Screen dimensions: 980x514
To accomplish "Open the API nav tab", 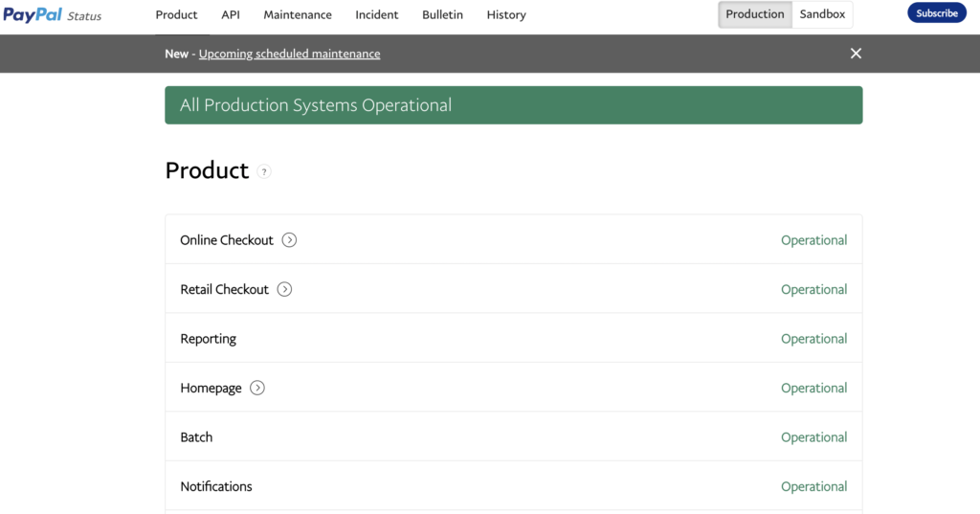I will [231, 15].
